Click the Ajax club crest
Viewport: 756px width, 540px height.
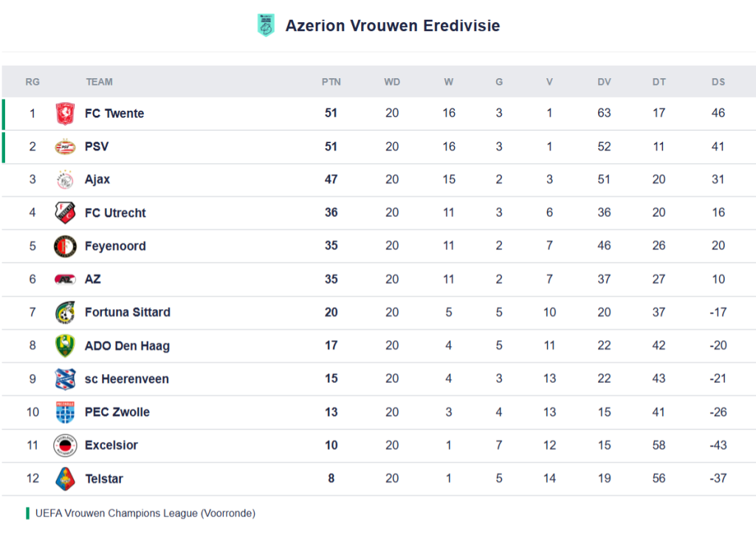click(65, 180)
